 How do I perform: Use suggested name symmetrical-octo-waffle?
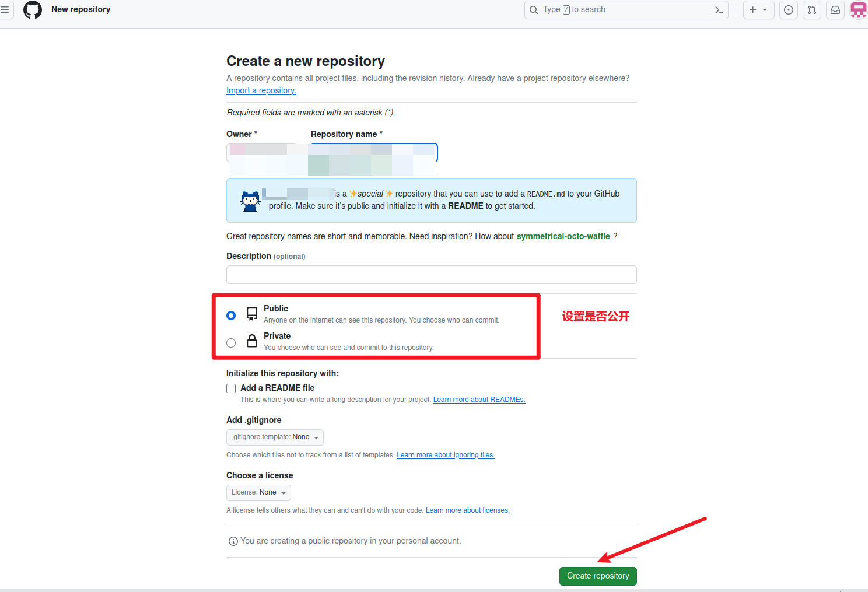[563, 236]
